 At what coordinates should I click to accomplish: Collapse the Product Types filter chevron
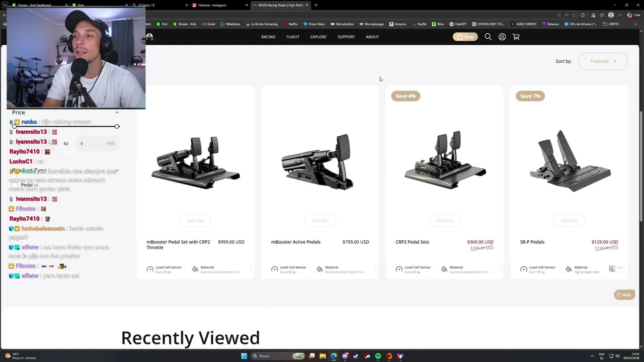pyautogui.click(x=117, y=171)
